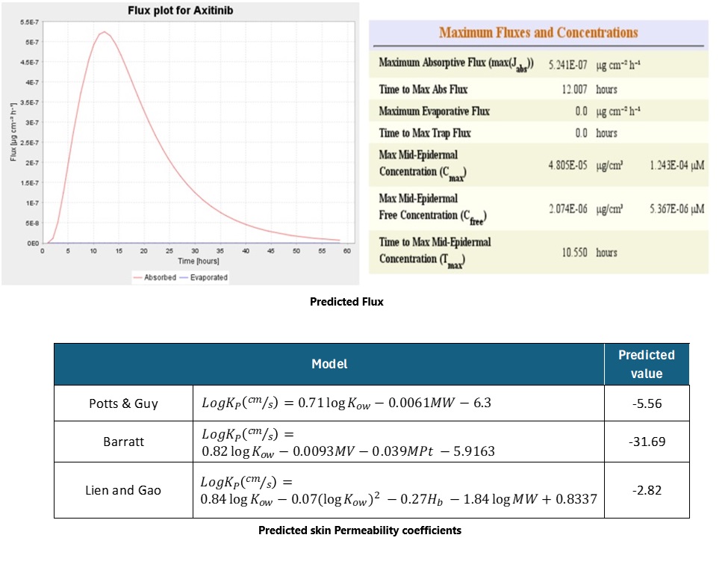This screenshot has width=728, height=588.
Task: Click the 'Maximum Fluxes and Concentrations' heading
Action: point(538,33)
